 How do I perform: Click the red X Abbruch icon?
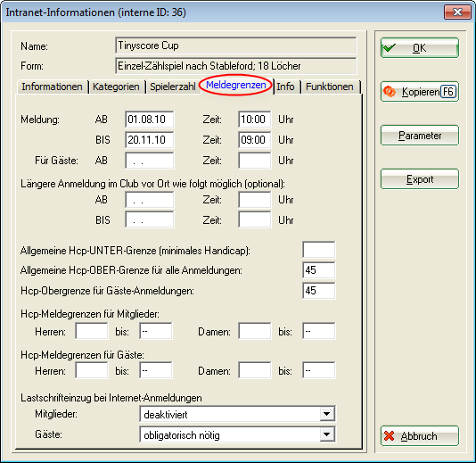390,436
